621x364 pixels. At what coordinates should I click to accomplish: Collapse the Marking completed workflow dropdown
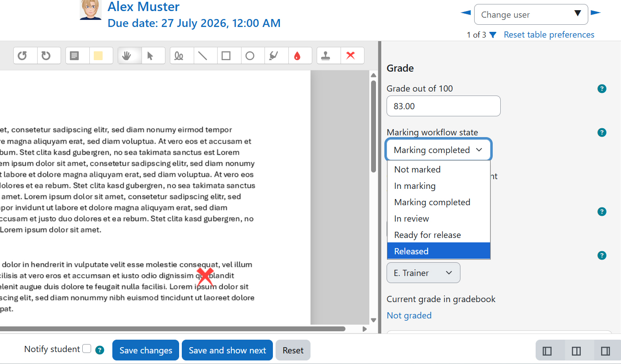438,150
